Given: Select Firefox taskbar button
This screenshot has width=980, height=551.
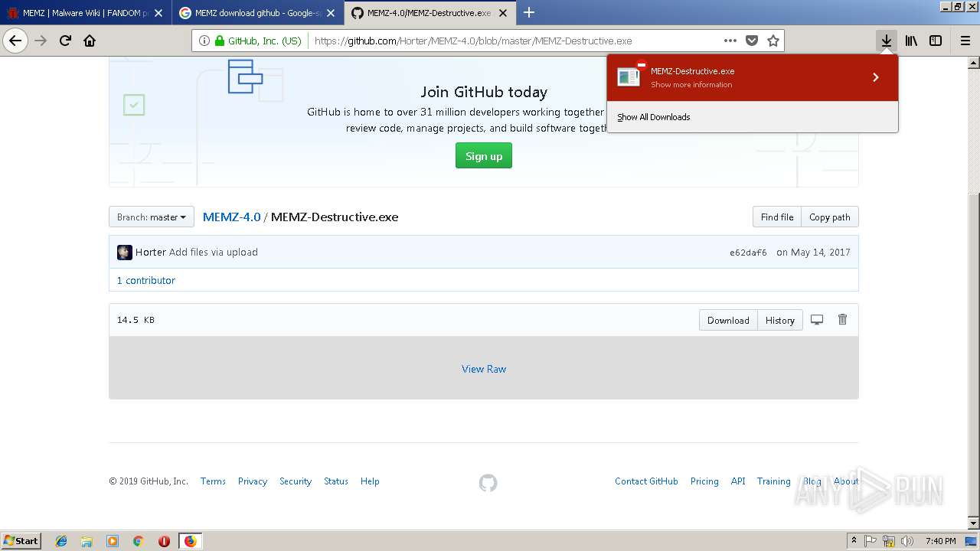Looking at the screenshot, I should tap(190, 541).
